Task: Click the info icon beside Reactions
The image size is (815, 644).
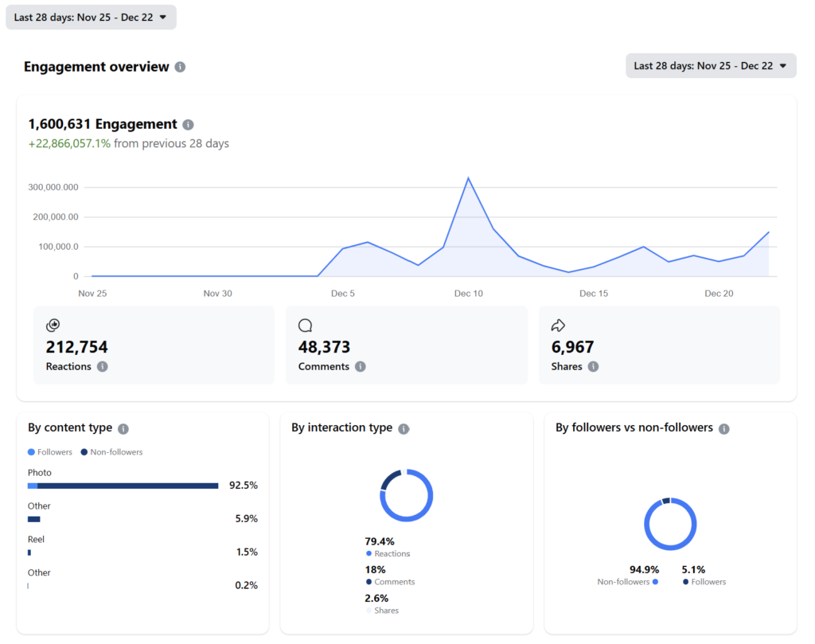Action: (x=102, y=367)
